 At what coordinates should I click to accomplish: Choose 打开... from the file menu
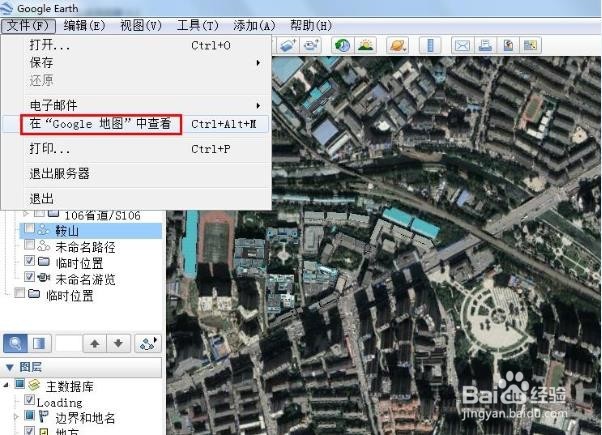coord(136,45)
